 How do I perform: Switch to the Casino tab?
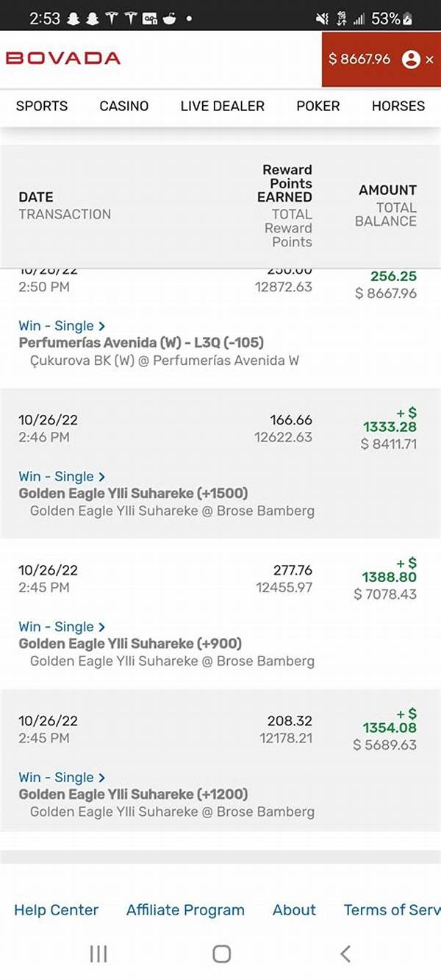click(x=124, y=106)
